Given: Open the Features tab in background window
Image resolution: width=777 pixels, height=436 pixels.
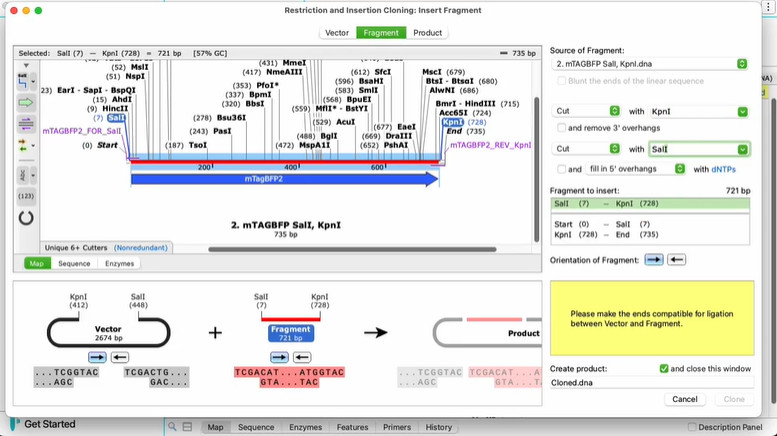Looking at the screenshot, I should [x=352, y=427].
